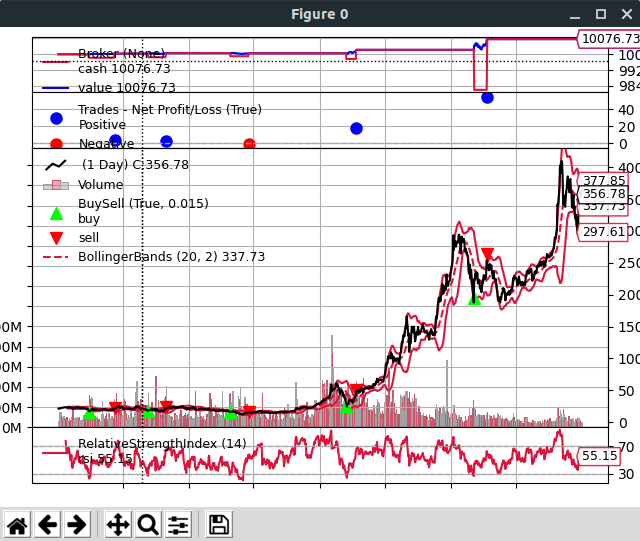Screen dimensions: 640x541
Task: Click the 'Figure 0' window title
Action: tap(320, 14)
